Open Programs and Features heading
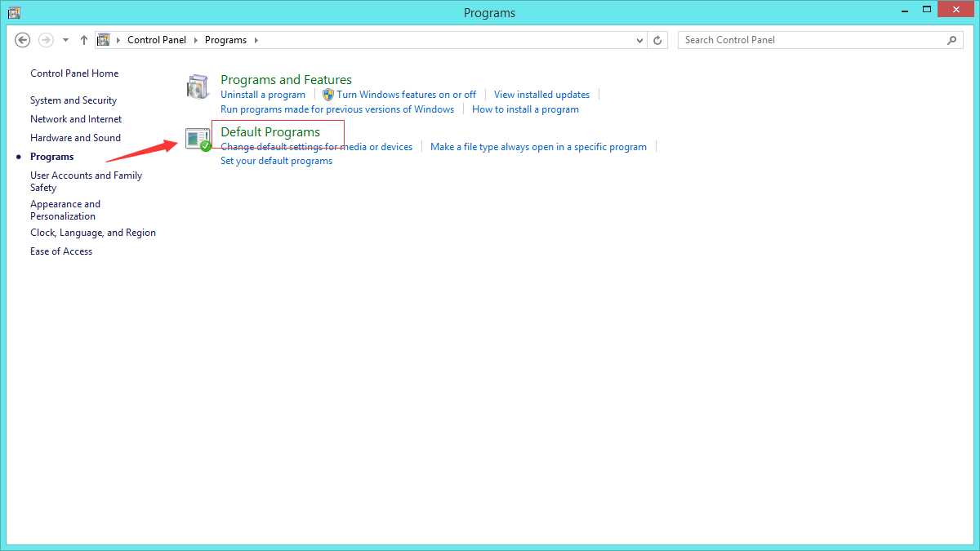 (x=286, y=80)
